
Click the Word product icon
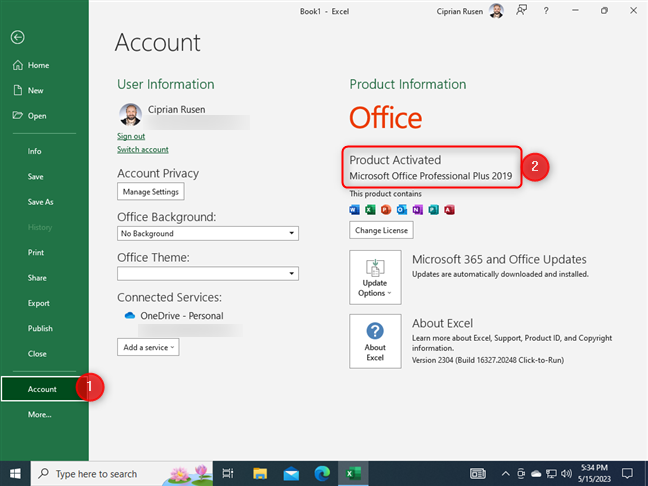(x=355, y=210)
